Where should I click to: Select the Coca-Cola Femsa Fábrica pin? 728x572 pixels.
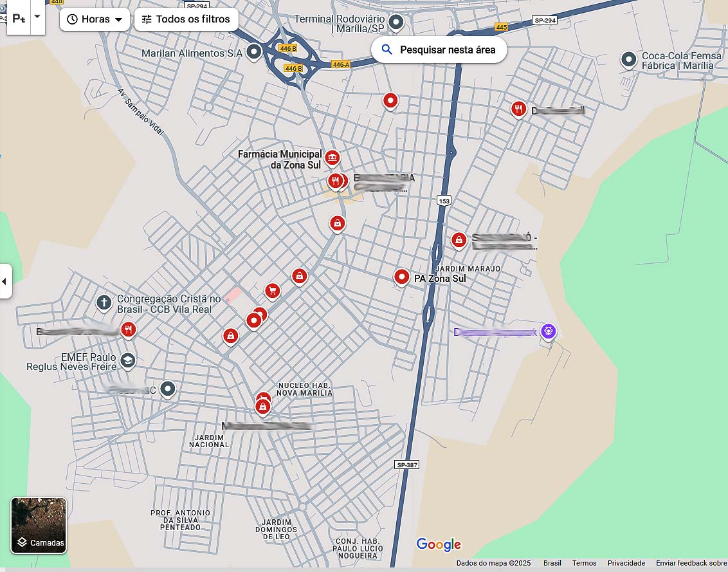pos(628,60)
